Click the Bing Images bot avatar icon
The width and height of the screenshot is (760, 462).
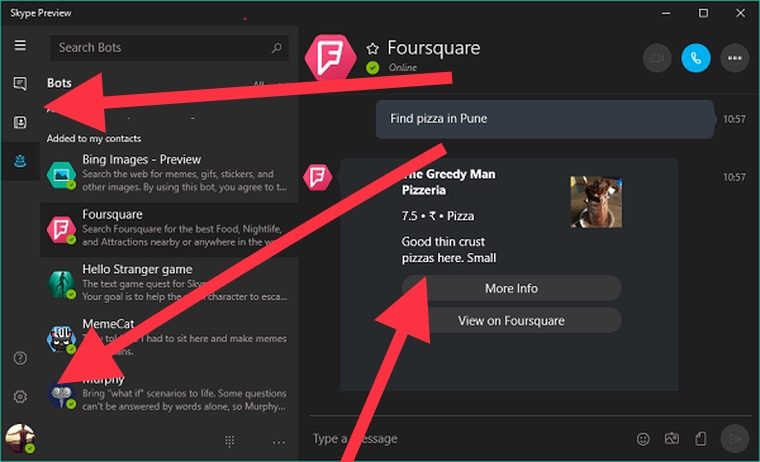[x=62, y=175]
